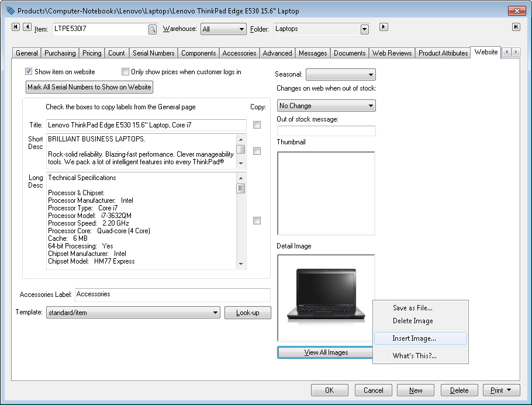Go to next item record arrow

tap(384, 26)
